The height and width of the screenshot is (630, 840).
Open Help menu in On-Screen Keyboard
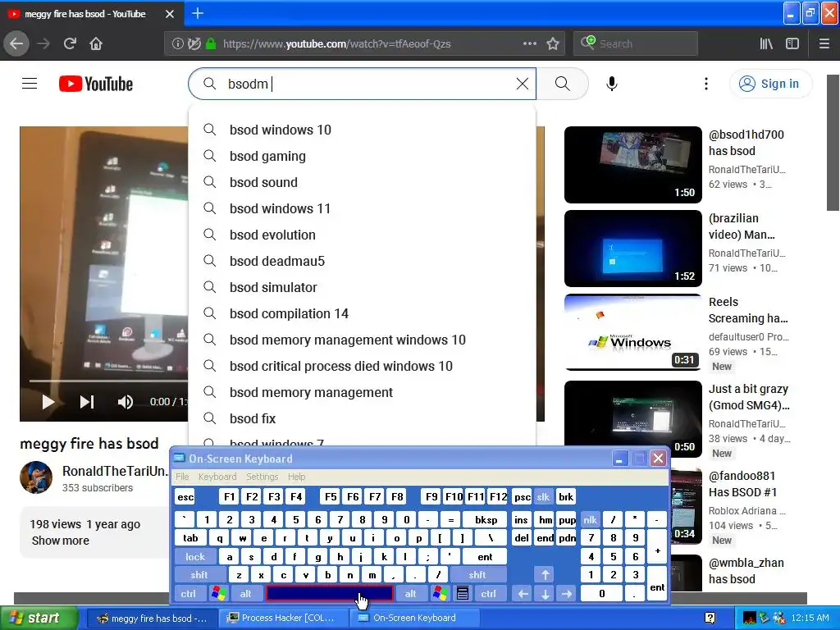pos(296,477)
